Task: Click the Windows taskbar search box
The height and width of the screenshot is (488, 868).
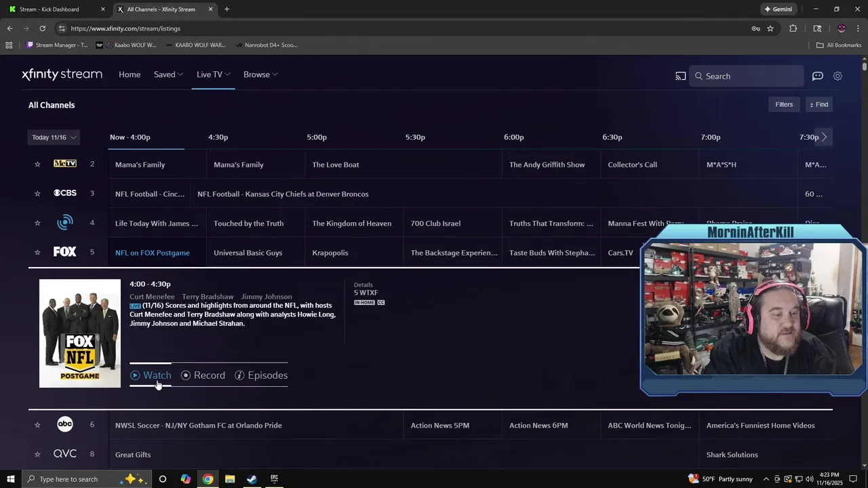Action: (87, 479)
